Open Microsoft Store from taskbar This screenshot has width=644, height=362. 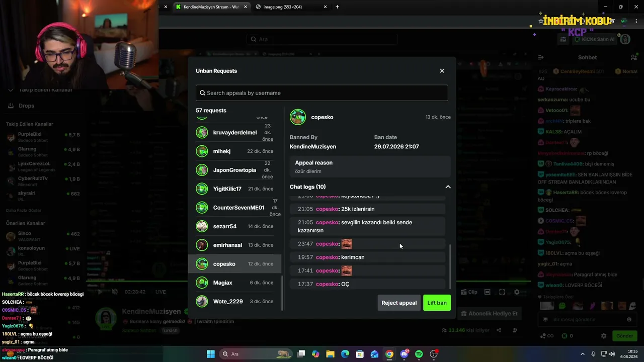coord(360,354)
